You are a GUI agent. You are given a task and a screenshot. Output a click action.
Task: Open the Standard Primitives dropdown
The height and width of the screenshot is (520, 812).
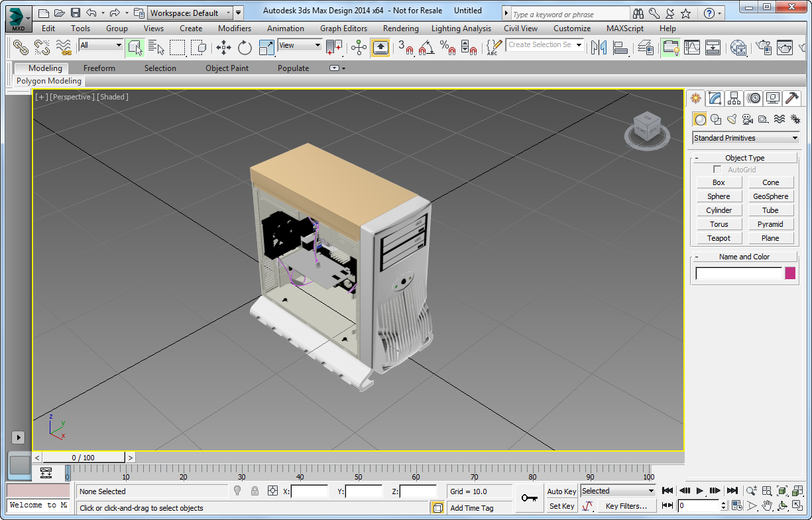[x=745, y=137]
